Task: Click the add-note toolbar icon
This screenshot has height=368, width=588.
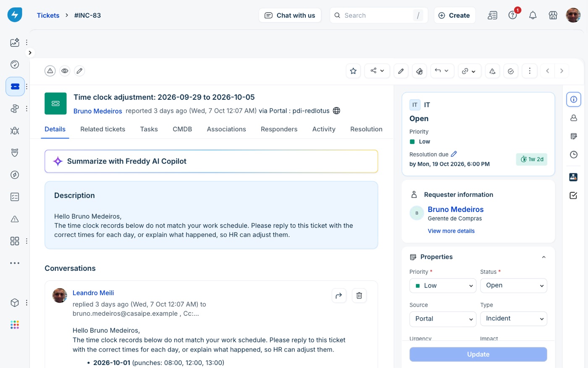Action: tap(419, 71)
